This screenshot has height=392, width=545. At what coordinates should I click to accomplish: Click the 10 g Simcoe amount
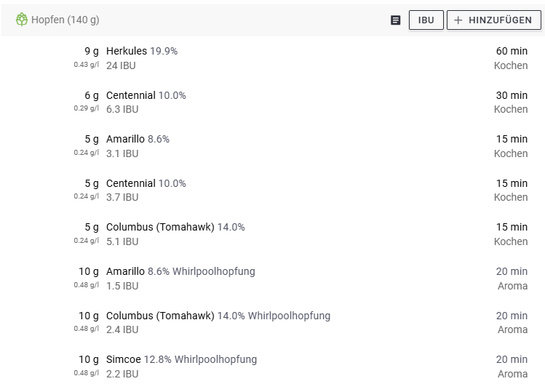pyautogui.click(x=89, y=359)
